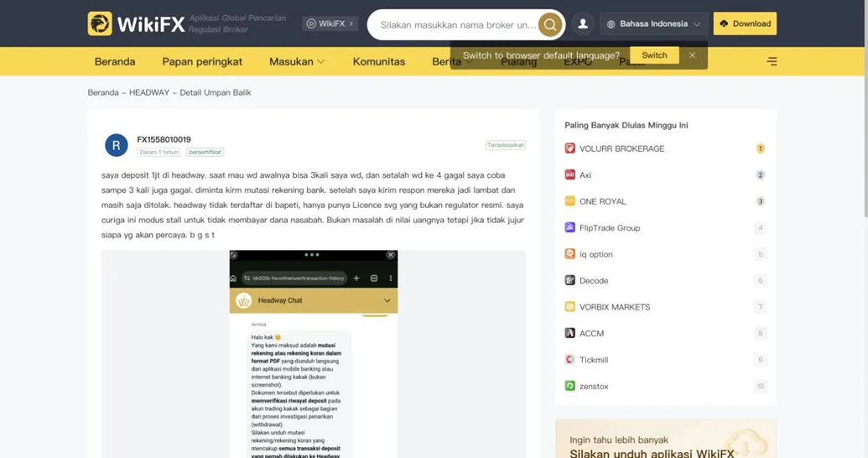The width and height of the screenshot is (868, 458).
Task: Go to Beranda tab
Action: pyautogui.click(x=115, y=61)
